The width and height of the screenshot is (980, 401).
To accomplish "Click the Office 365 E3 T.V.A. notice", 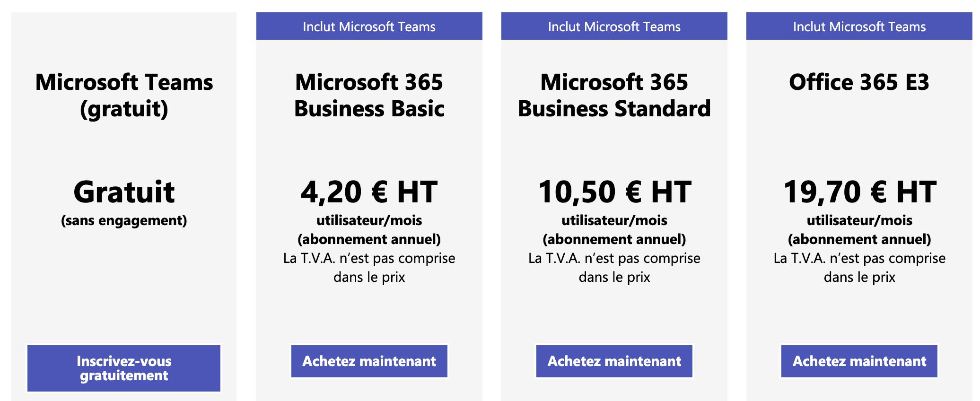I will pos(859,268).
